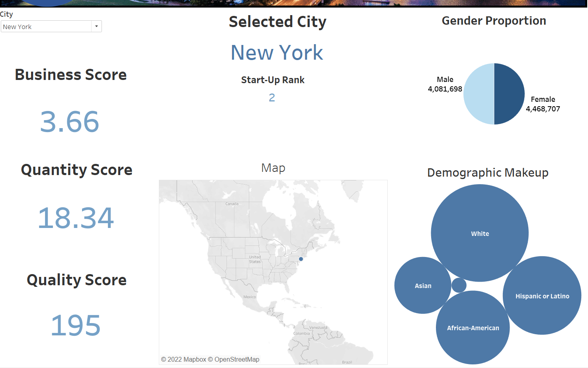Select the Male light blue pie slice
This screenshot has width=588, height=368.
click(479, 94)
